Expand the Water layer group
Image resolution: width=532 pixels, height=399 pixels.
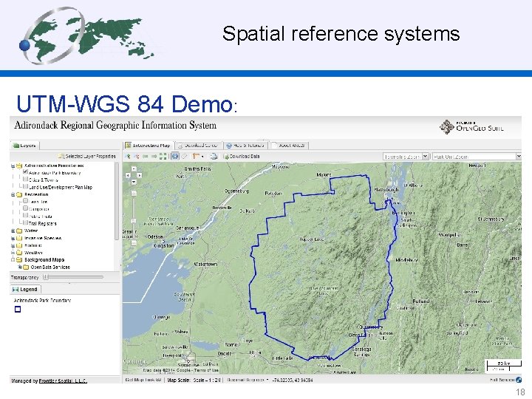click(x=13, y=231)
